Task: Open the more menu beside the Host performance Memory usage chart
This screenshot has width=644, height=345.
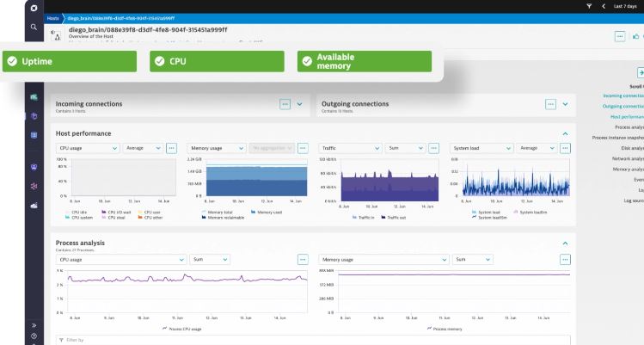Action: point(303,148)
